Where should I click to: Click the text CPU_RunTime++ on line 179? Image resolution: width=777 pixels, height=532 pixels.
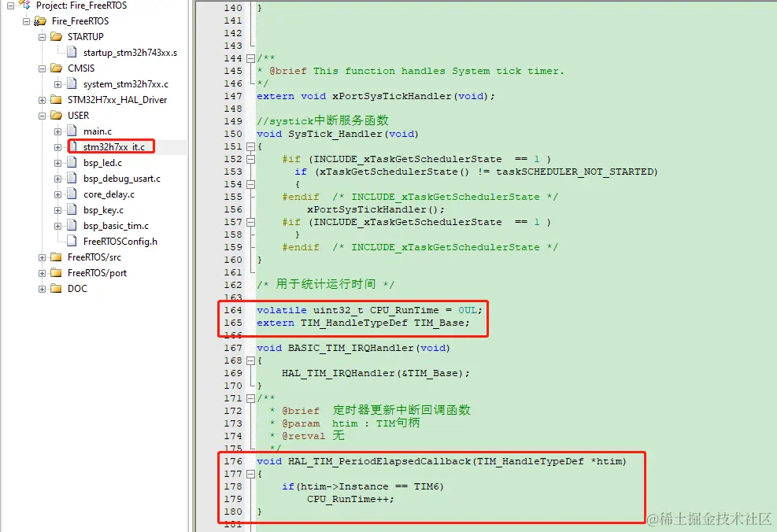pyautogui.click(x=348, y=499)
